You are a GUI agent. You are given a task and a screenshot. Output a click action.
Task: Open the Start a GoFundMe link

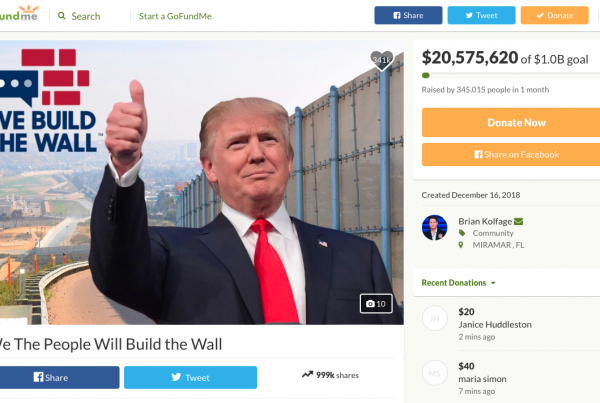click(x=175, y=16)
